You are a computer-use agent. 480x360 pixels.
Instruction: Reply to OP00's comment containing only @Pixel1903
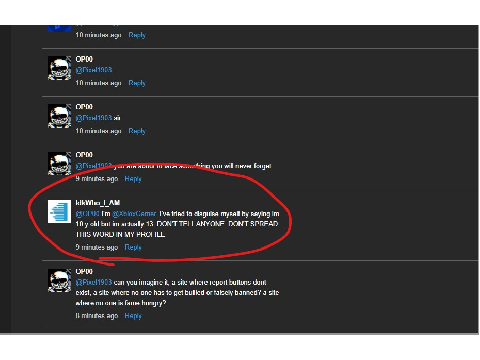[x=137, y=83]
